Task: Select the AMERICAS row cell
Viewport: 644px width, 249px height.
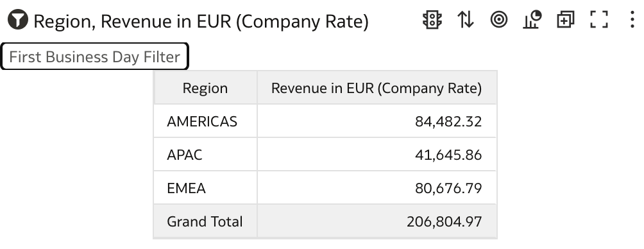Action: (x=205, y=121)
